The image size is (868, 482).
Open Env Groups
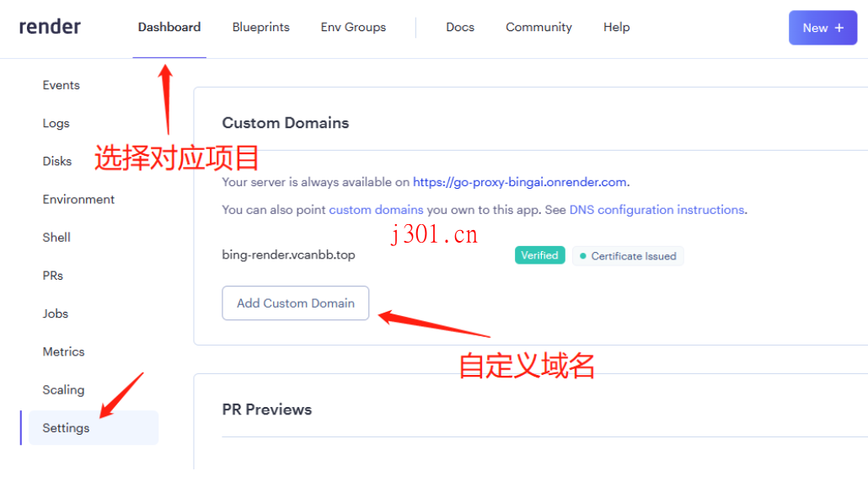tap(353, 27)
